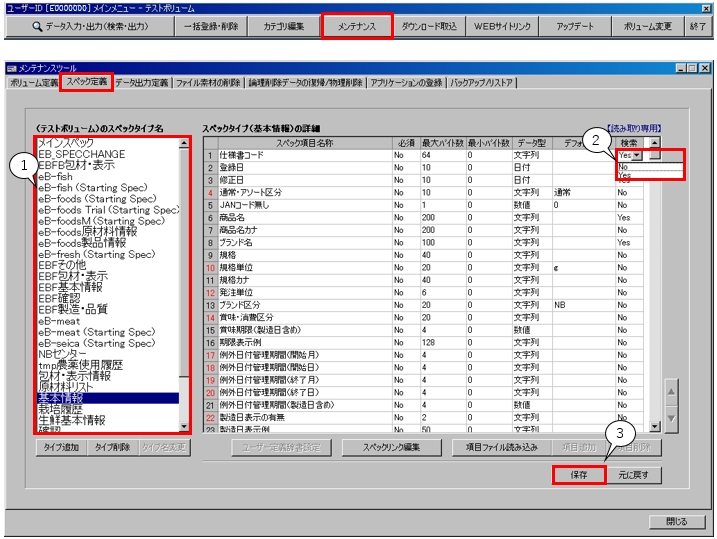
Task: Select eB-fresh (Starting Spec) entry
Action: 108,254
